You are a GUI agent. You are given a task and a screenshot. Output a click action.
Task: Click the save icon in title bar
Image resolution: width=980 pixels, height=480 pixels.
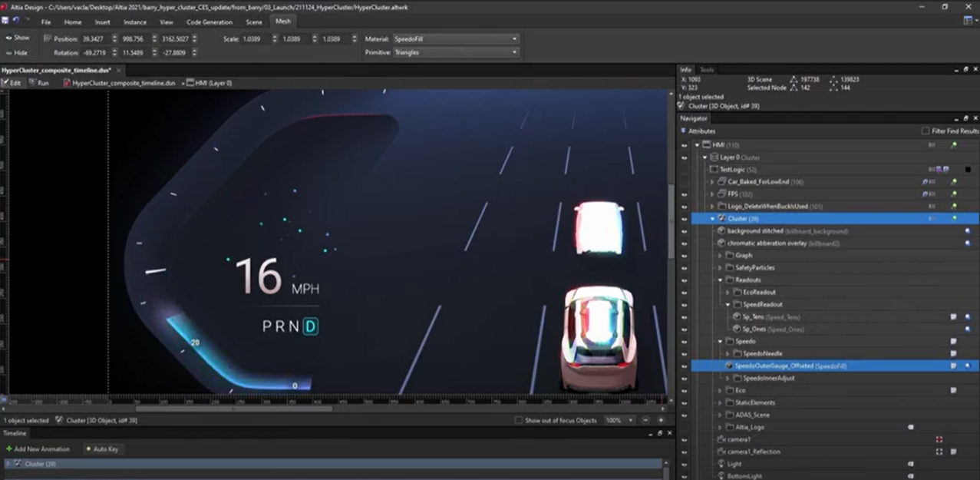coord(6,21)
